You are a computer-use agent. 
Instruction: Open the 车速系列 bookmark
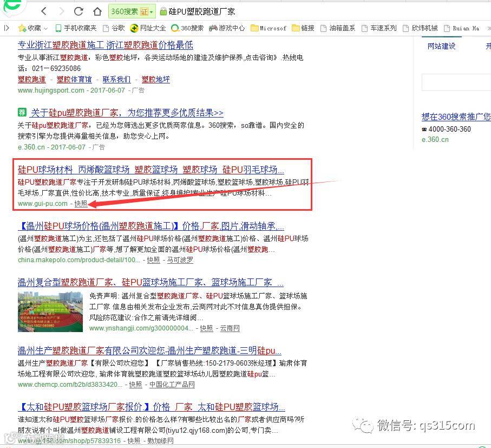click(x=379, y=28)
